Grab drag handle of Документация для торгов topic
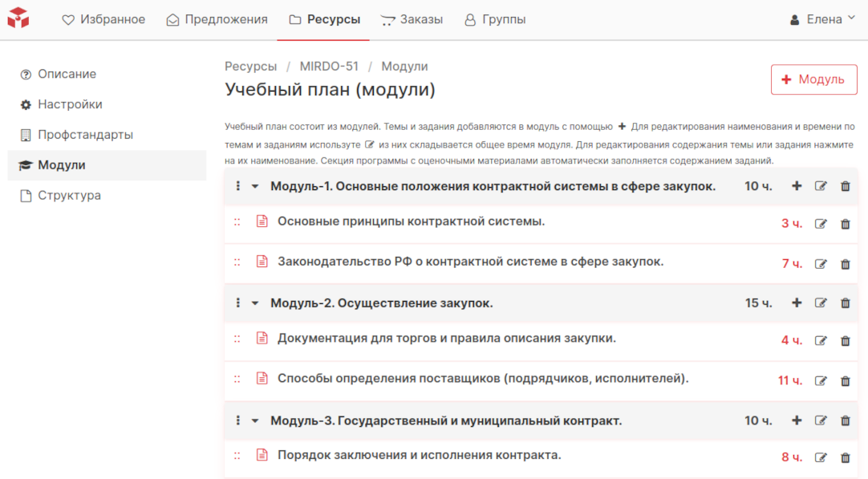 (237, 339)
